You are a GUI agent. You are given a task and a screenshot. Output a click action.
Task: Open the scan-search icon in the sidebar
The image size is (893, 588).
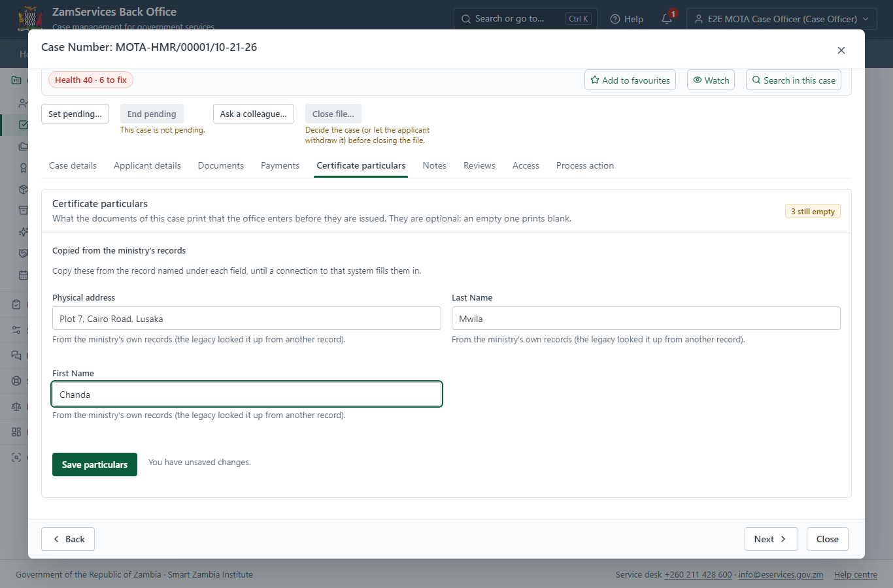coord(16,457)
